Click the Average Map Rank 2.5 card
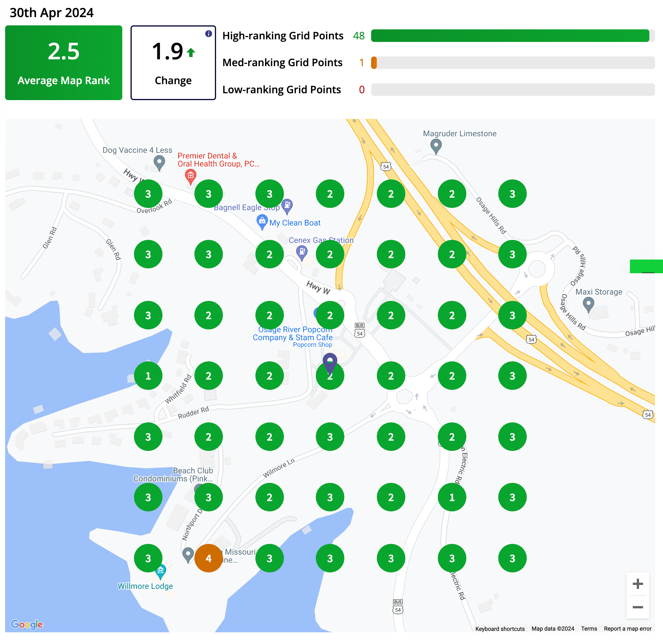The image size is (663, 644). pyautogui.click(x=64, y=63)
